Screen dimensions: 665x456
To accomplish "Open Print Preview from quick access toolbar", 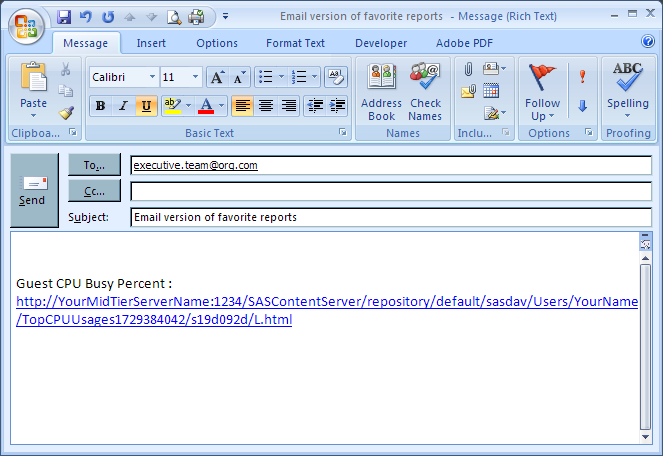I will tap(174, 17).
